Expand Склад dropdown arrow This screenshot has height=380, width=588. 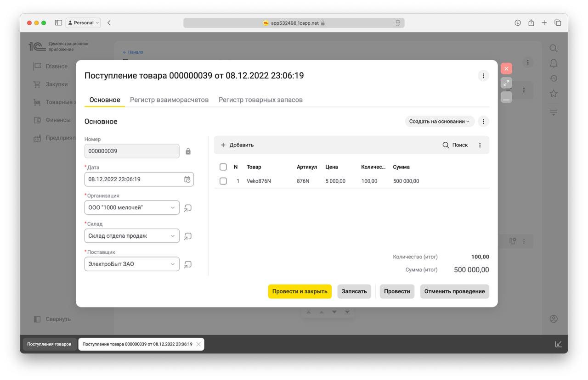point(173,236)
